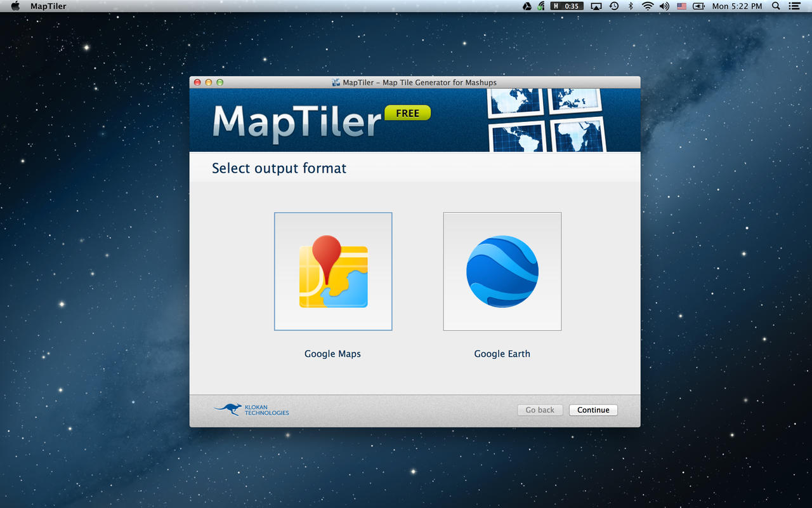
Task: Click the green FREE badge
Action: point(407,113)
